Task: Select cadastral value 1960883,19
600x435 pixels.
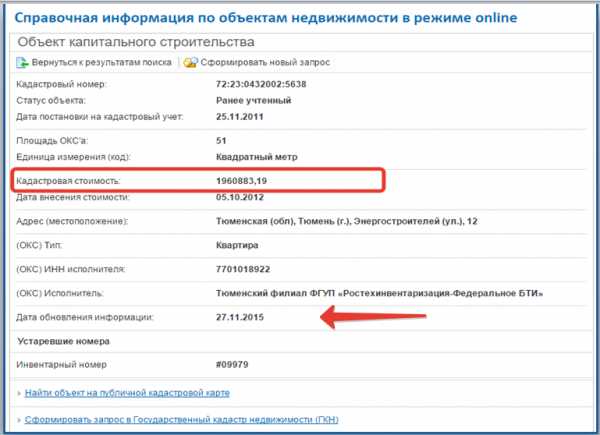Action: click(x=241, y=181)
